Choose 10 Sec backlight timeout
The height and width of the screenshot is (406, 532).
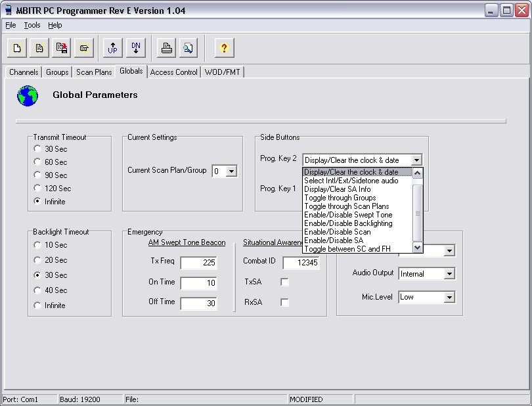37,245
